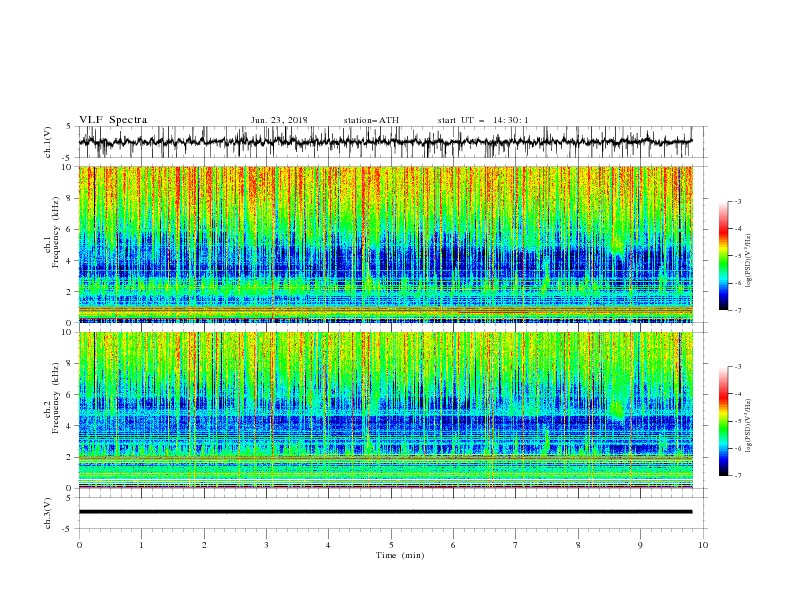This screenshot has width=792, height=612.
Task: Click inside the ch.2 spectrogram panel
Action: pos(385,410)
